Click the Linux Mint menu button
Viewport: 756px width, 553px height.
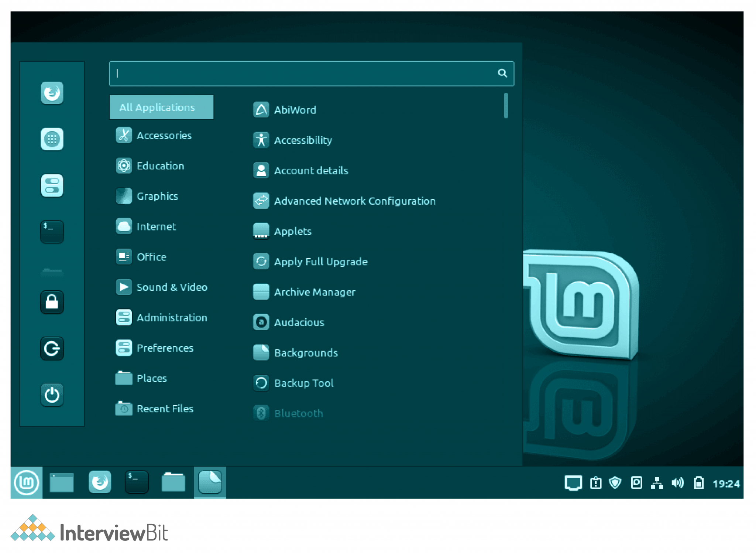click(26, 482)
